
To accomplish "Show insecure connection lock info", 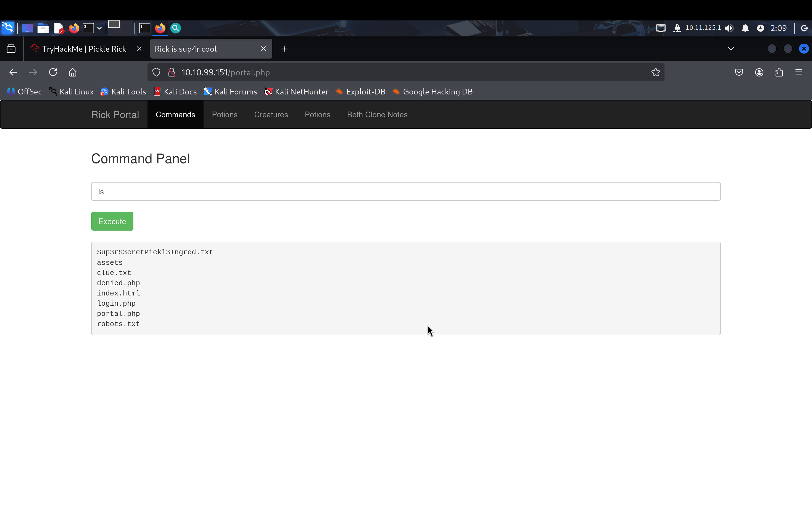I will tap(172, 72).
